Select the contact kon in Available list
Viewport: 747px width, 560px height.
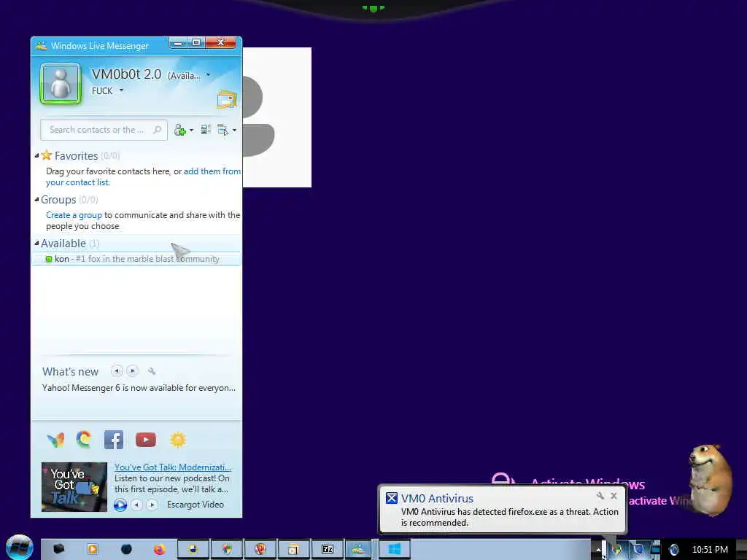pos(136,259)
